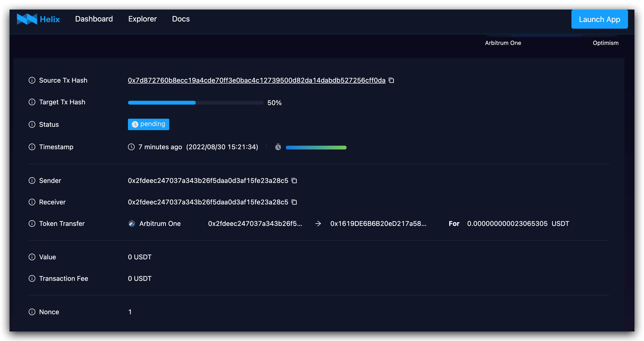Copy the Sender address

tap(294, 180)
